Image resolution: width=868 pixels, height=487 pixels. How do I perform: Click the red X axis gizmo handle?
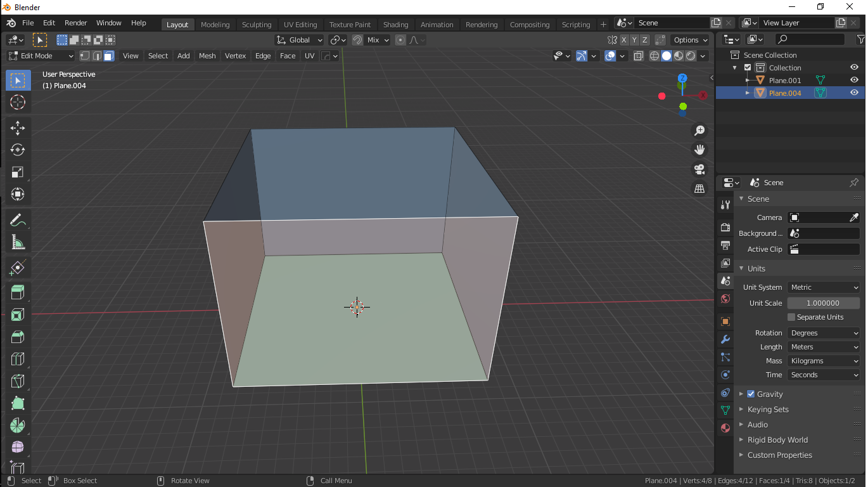coord(703,95)
